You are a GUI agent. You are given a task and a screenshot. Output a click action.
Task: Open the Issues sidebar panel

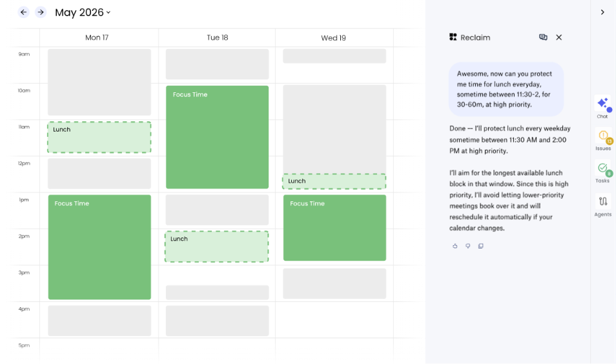[603, 139]
